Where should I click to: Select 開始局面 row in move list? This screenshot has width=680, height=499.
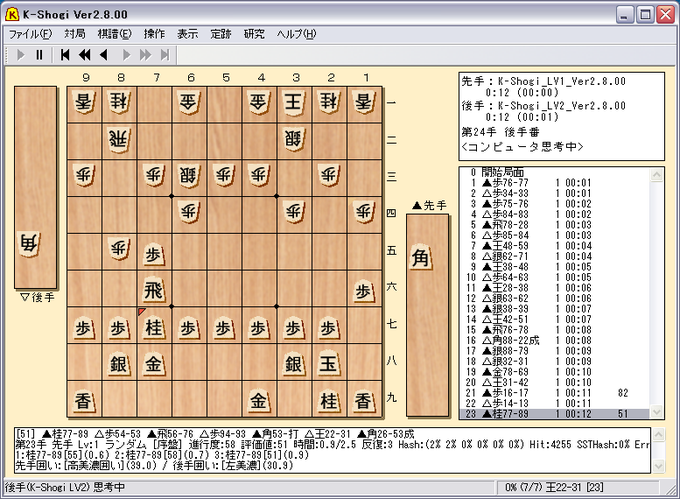[554, 172]
